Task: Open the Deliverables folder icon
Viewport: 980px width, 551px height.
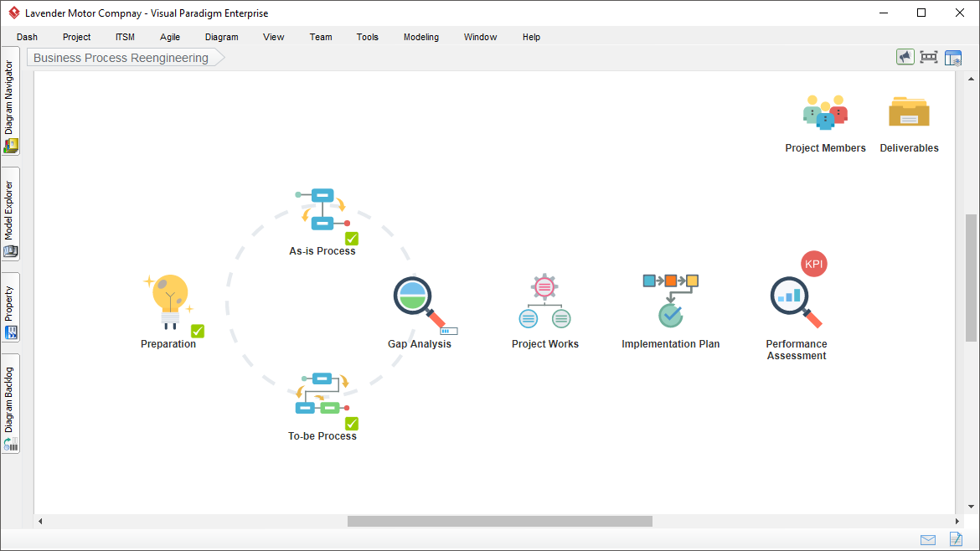Action: [x=909, y=112]
